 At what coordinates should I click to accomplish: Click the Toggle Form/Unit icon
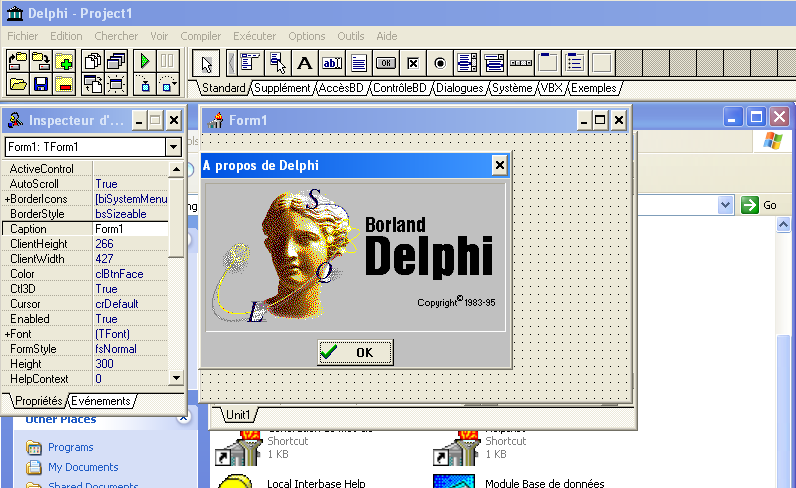point(92,84)
